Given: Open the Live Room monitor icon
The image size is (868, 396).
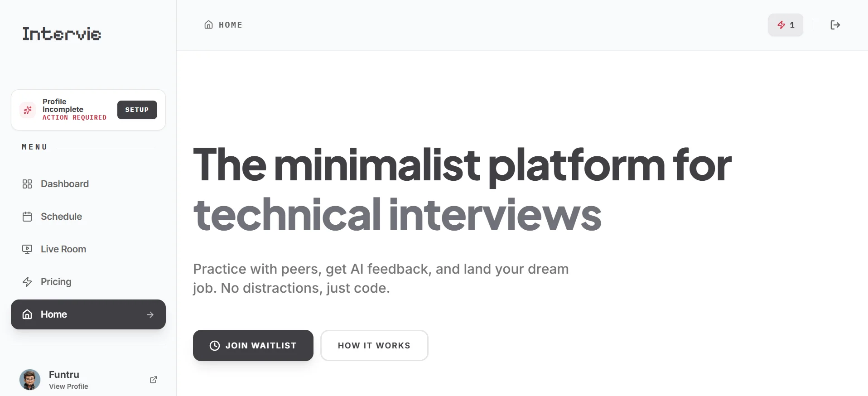Looking at the screenshot, I should 27,249.
